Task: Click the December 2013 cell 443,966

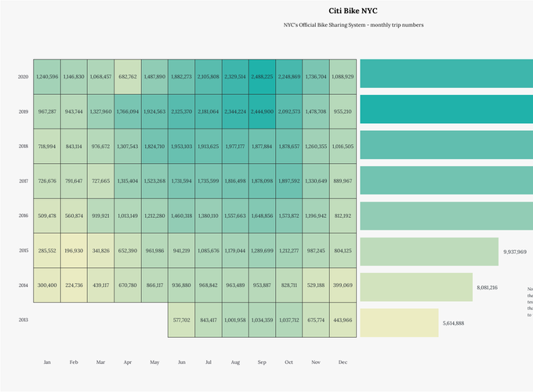Action: coord(343,320)
